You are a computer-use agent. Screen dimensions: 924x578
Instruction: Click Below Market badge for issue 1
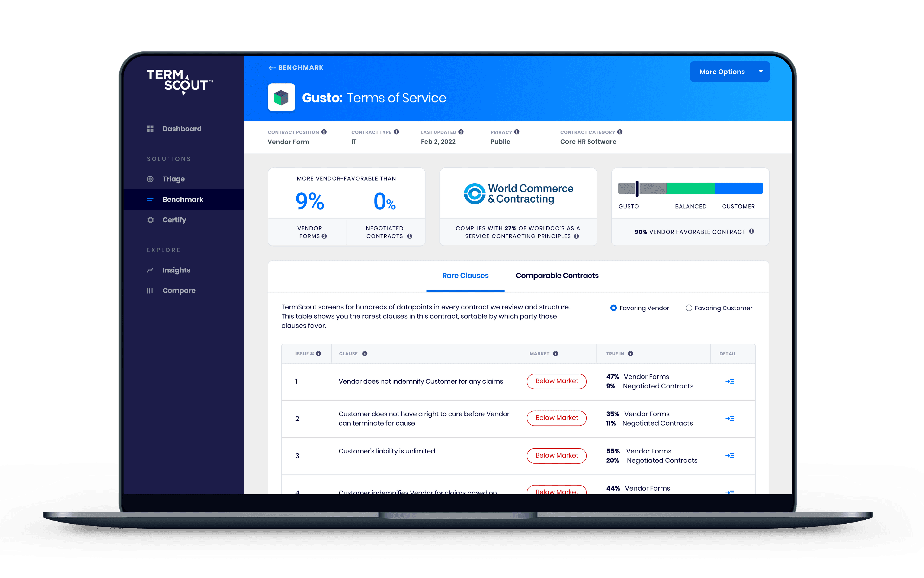557,381
